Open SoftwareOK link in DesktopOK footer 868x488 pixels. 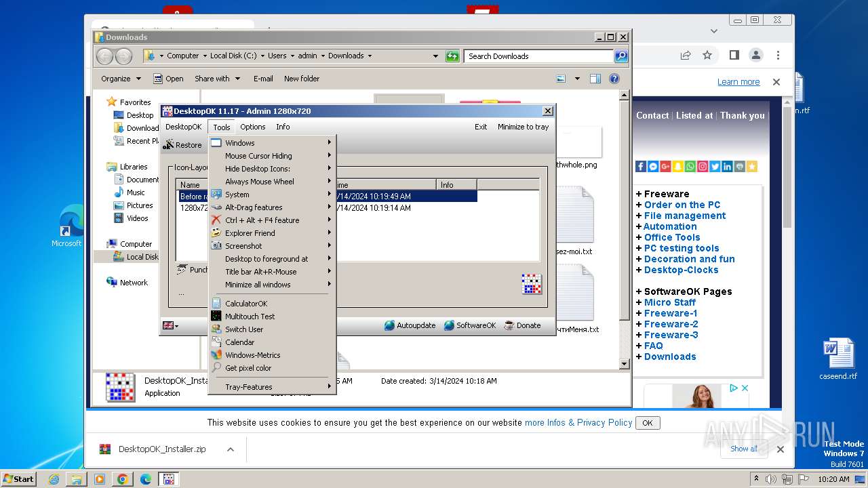[469, 325]
